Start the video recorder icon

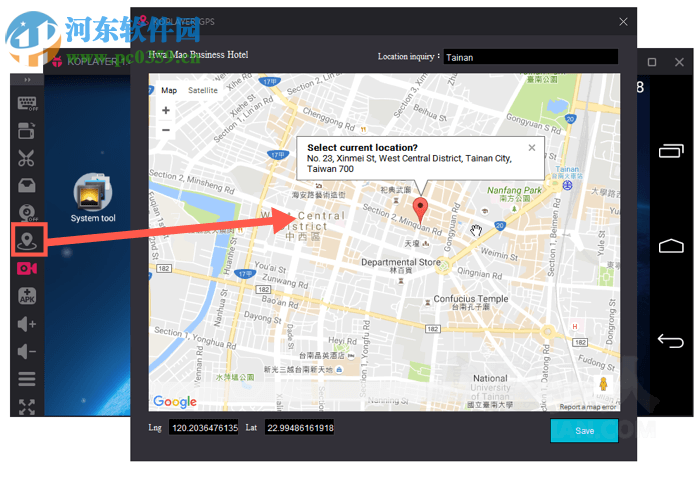[27, 268]
